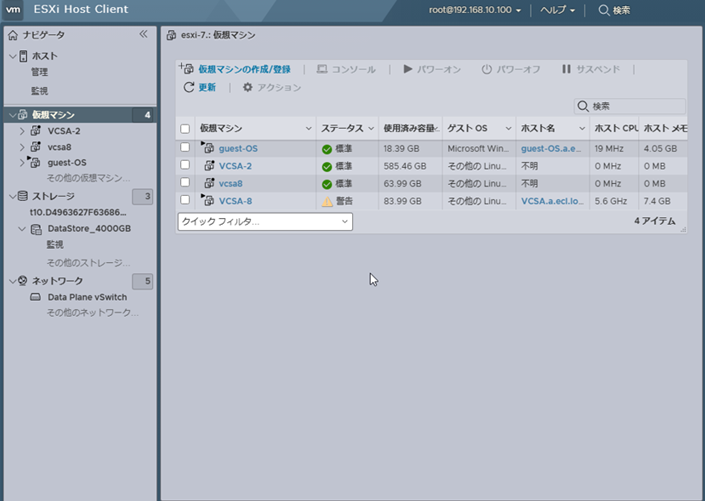The height and width of the screenshot is (501, 705).
Task: Open the Help (ヘルプ) menu
Action: (x=558, y=10)
